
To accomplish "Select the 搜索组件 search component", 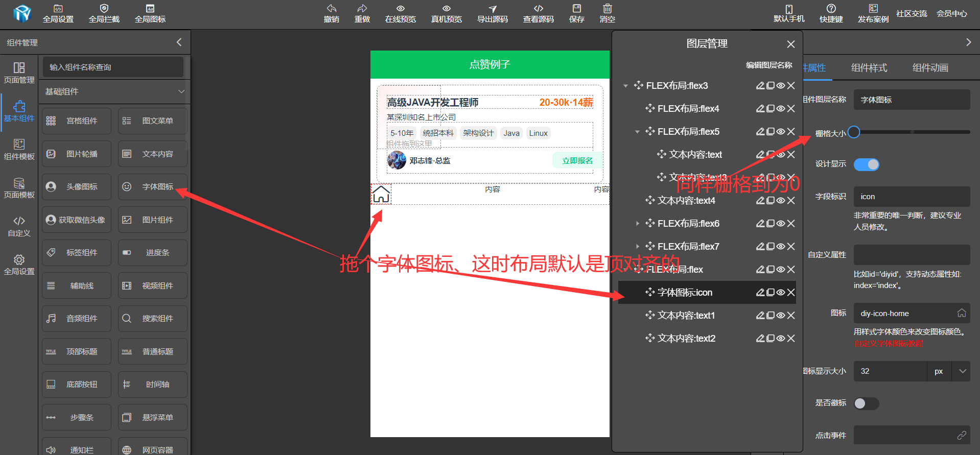I will click(x=152, y=319).
